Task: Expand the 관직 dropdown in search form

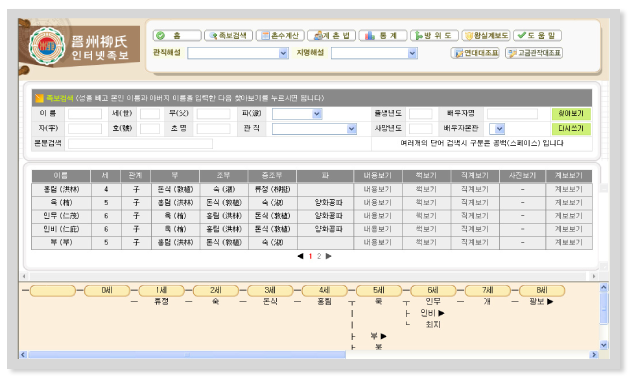Action: [x=351, y=129]
